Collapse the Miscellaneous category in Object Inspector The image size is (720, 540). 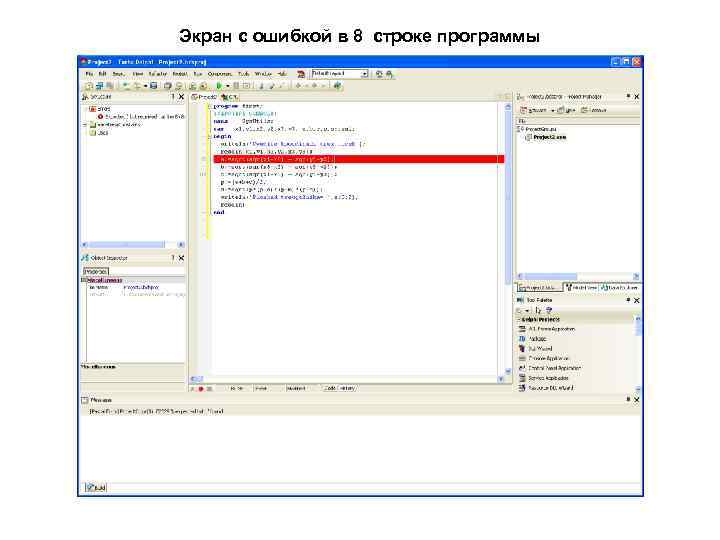point(84,280)
